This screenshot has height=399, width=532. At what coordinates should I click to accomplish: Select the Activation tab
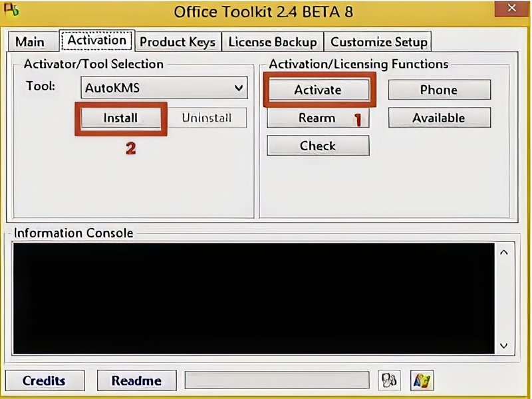pyautogui.click(x=96, y=41)
